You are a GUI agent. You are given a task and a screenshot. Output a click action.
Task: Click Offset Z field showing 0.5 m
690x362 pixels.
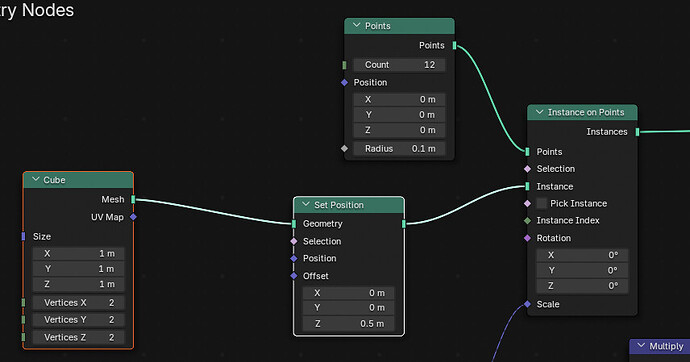(349, 324)
